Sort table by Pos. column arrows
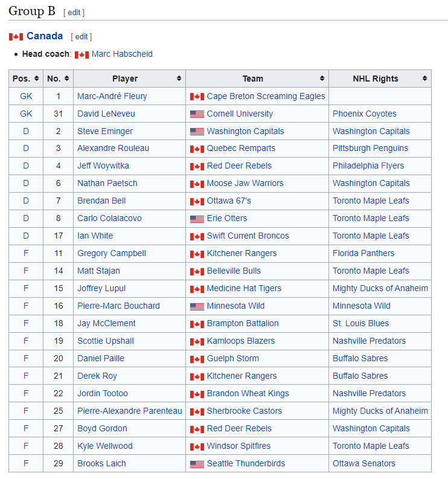This screenshot has height=479, width=448. pos(37,79)
